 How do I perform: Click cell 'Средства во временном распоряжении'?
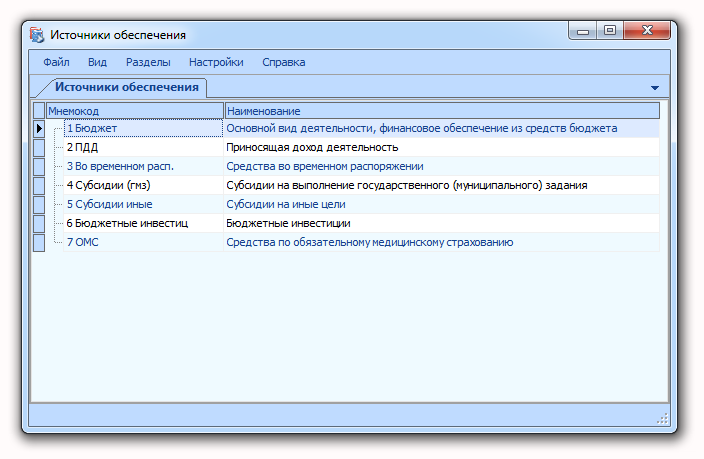pos(442,166)
